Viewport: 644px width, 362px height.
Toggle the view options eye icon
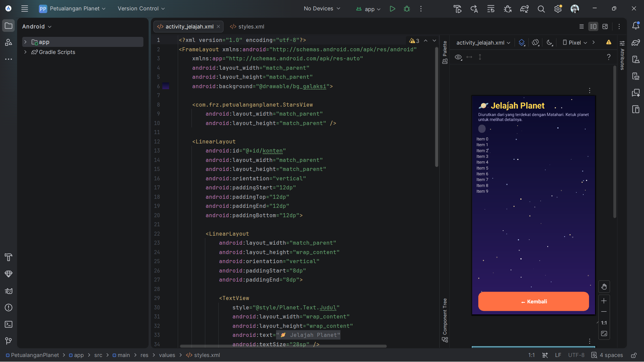[458, 57]
